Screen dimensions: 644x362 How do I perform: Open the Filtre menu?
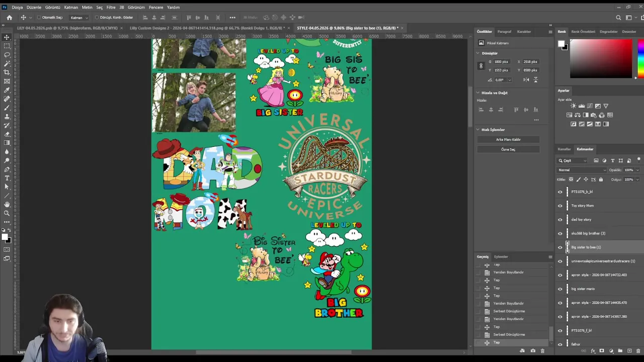[111, 8]
